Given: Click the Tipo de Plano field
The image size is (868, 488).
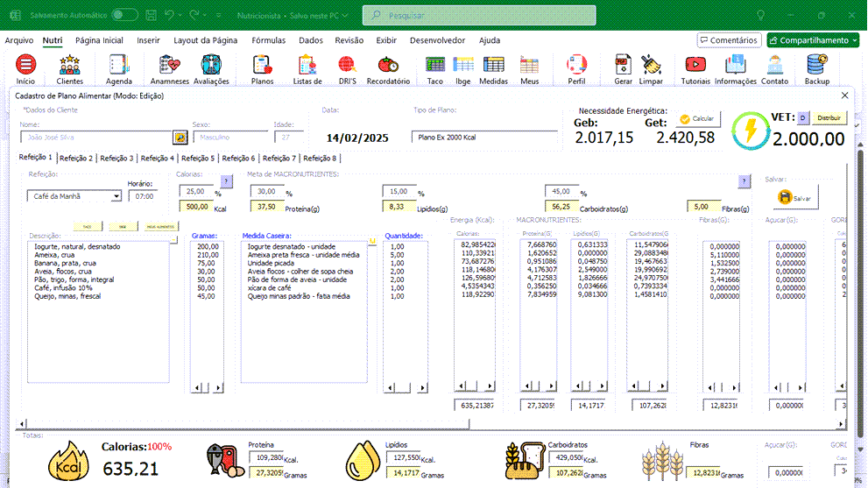Looking at the screenshot, I should coord(483,138).
